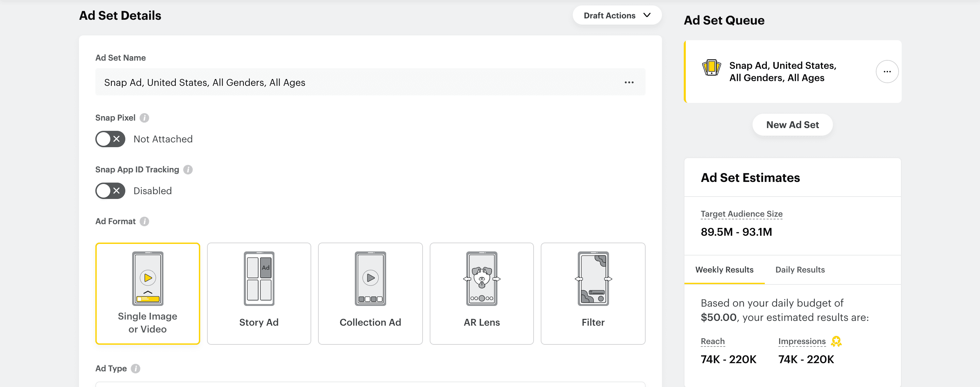Viewport: 980px width, 387px height.
Task: Switch to the Weekly Results tab
Action: tap(724, 270)
